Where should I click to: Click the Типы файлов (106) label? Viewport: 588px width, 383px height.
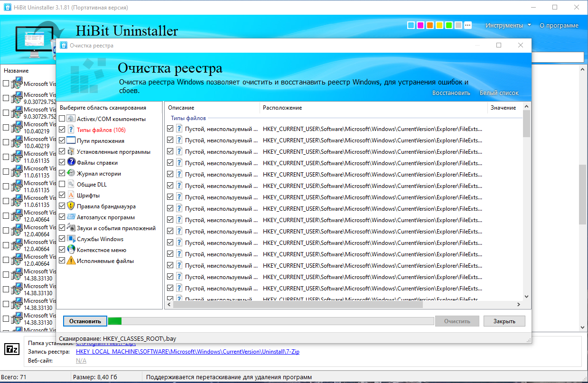tap(101, 130)
